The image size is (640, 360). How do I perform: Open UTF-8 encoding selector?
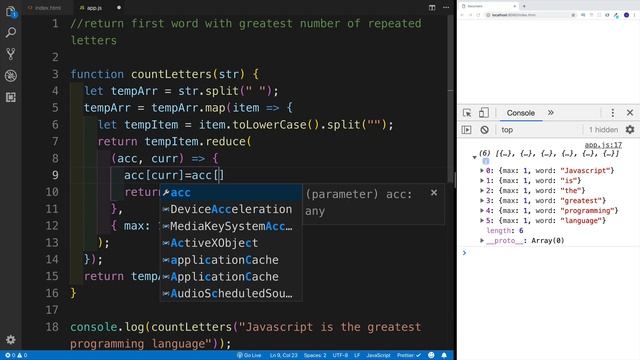pyautogui.click(x=340, y=355)
